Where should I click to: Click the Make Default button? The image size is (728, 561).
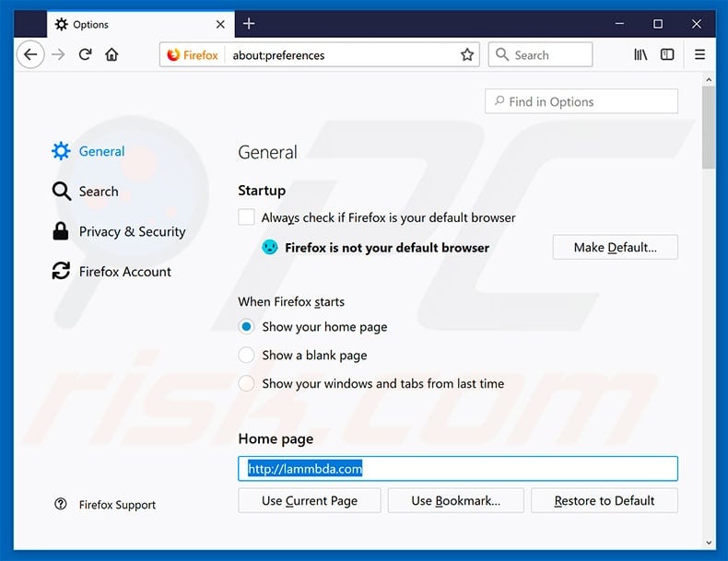click(616, 247)
